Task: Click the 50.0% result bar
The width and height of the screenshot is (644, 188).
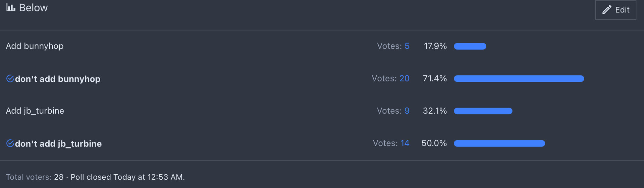Action: click(499, 143)
